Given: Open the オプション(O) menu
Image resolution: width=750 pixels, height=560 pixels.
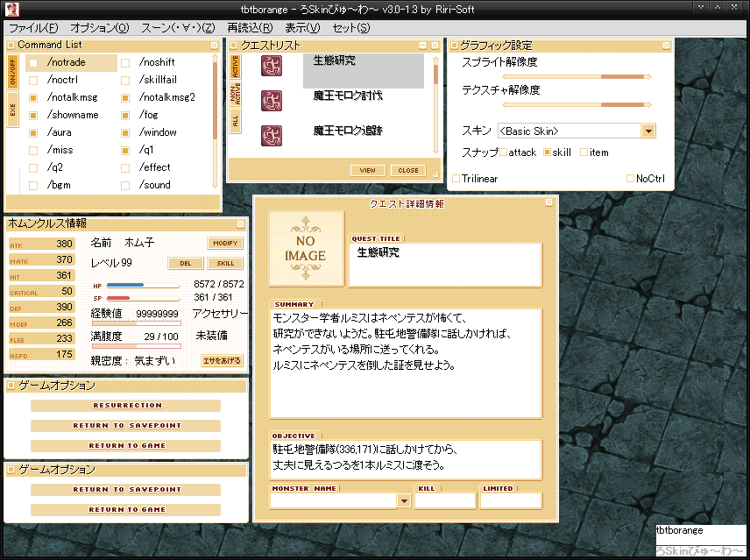Looking at the screenshot, I should pyautogui.click(x=100, y=28).
